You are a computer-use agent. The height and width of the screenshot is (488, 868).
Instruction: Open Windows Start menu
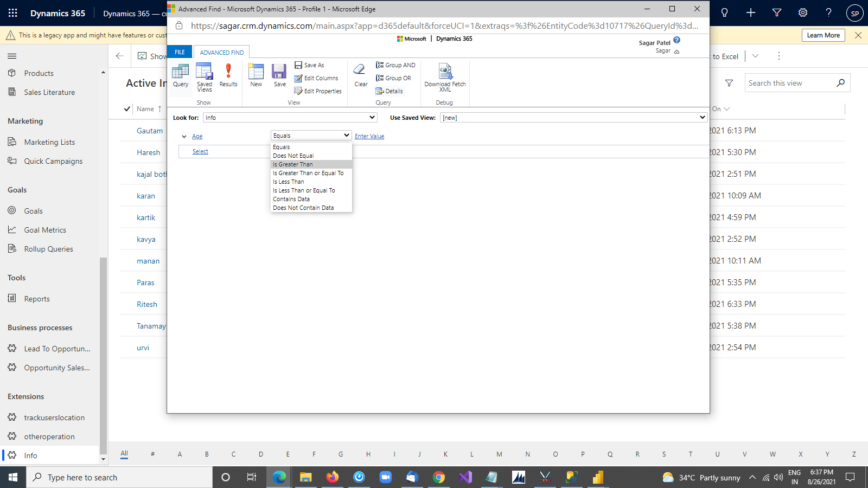[13, 477]
